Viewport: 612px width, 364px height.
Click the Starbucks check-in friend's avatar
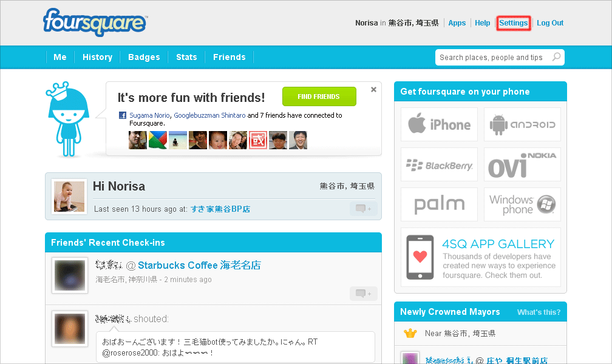[x=70, y=275]
